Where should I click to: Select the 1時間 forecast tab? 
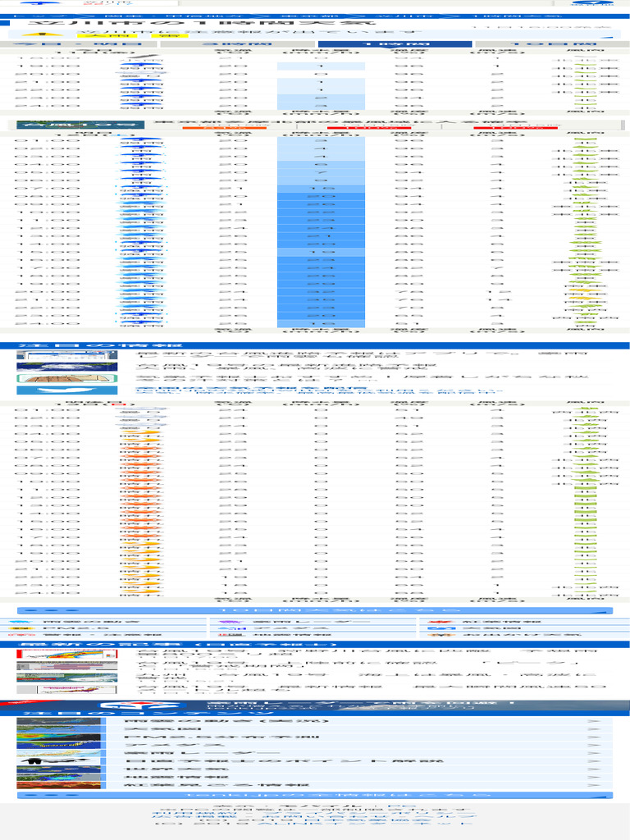[x=395, y=44]
